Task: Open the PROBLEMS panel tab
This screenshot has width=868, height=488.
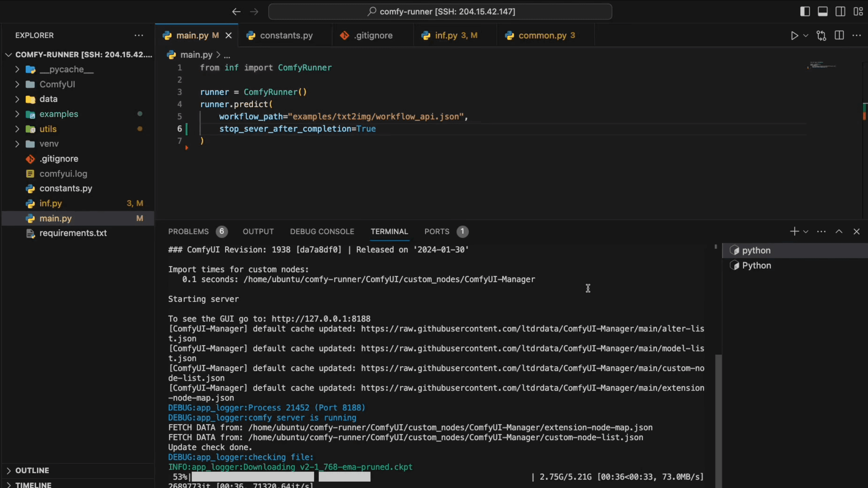Action: [198, 231]
